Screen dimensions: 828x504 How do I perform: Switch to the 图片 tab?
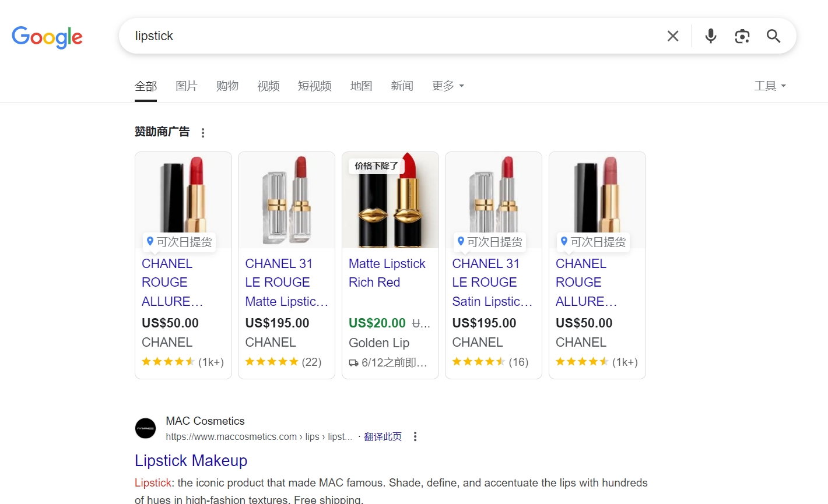(x=187, y=86)
